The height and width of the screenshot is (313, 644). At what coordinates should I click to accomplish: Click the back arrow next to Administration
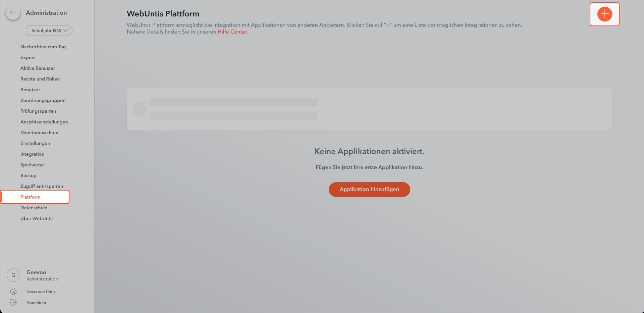click(13, 12)
